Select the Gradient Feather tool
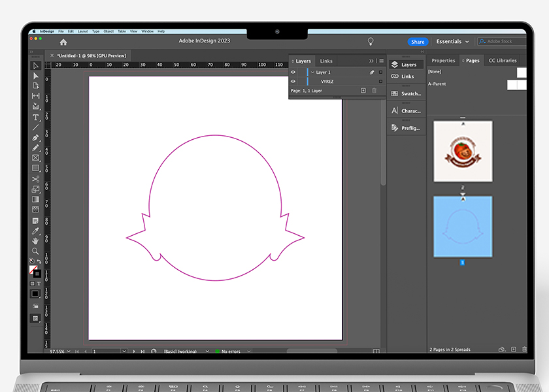This screenshot has height=392, width=549. pos(35,209)
